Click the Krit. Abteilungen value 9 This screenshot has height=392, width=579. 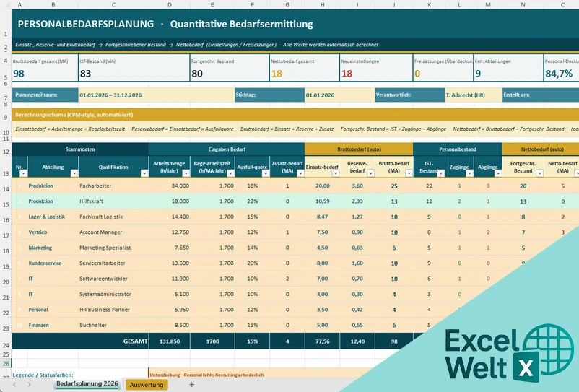point(478,74)
